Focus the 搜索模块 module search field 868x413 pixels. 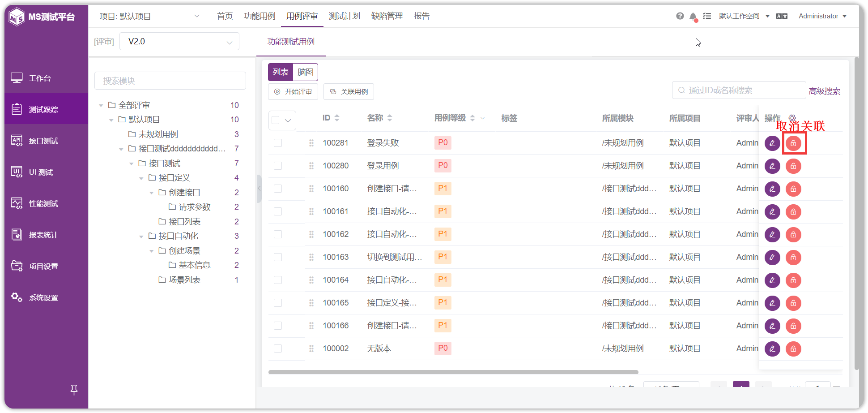click(170, 81)
